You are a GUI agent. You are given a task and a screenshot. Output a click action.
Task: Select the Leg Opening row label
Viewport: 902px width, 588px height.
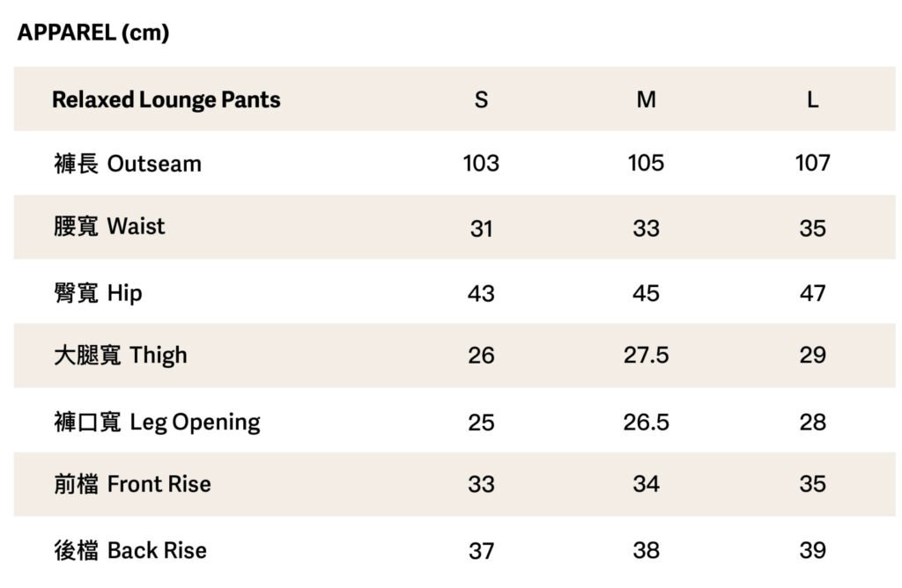(x=157, y=423)
